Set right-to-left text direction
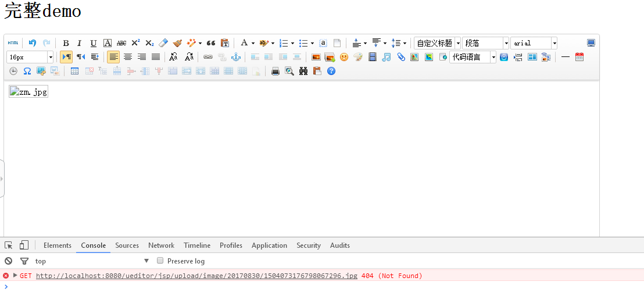644x292 pixels. 81,57
